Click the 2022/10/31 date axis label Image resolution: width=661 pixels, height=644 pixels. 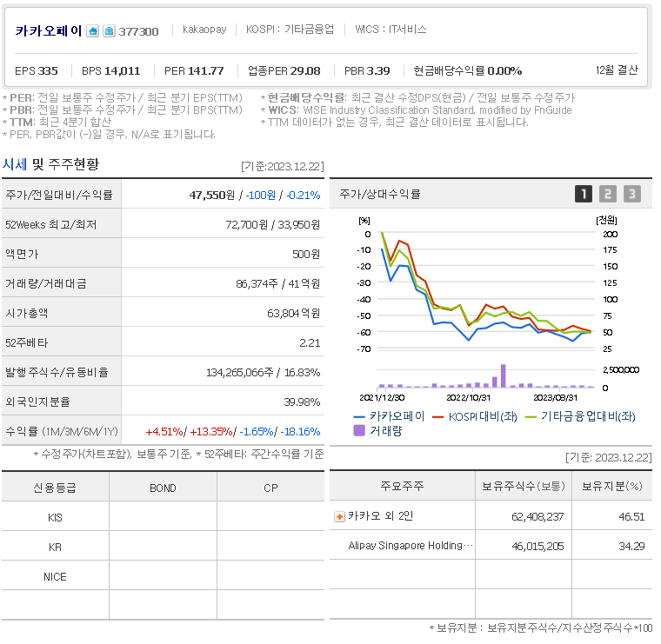click(468, 397)
